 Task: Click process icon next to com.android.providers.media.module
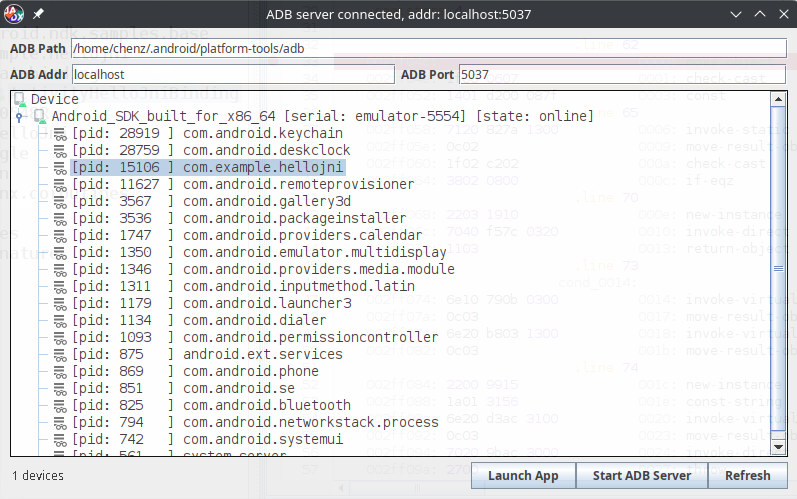60,269
